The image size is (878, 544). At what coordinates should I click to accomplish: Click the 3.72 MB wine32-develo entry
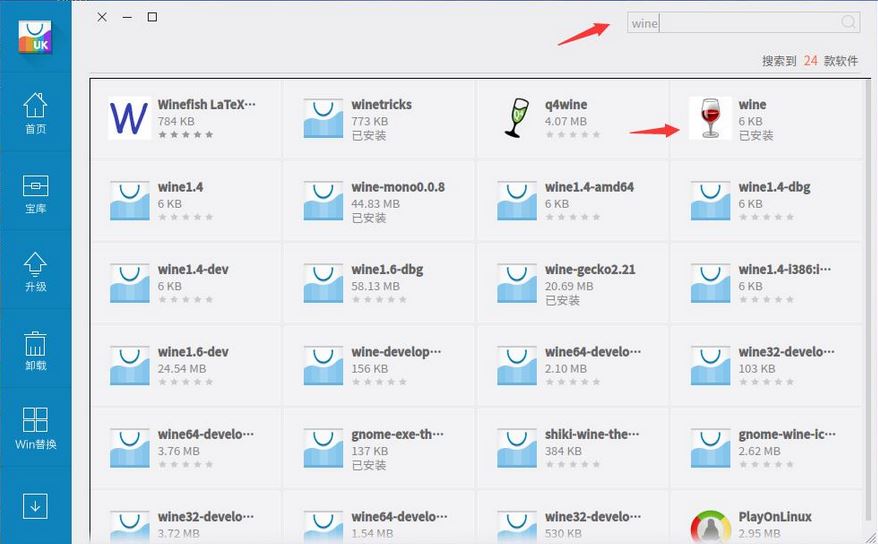tap(186, 518)
